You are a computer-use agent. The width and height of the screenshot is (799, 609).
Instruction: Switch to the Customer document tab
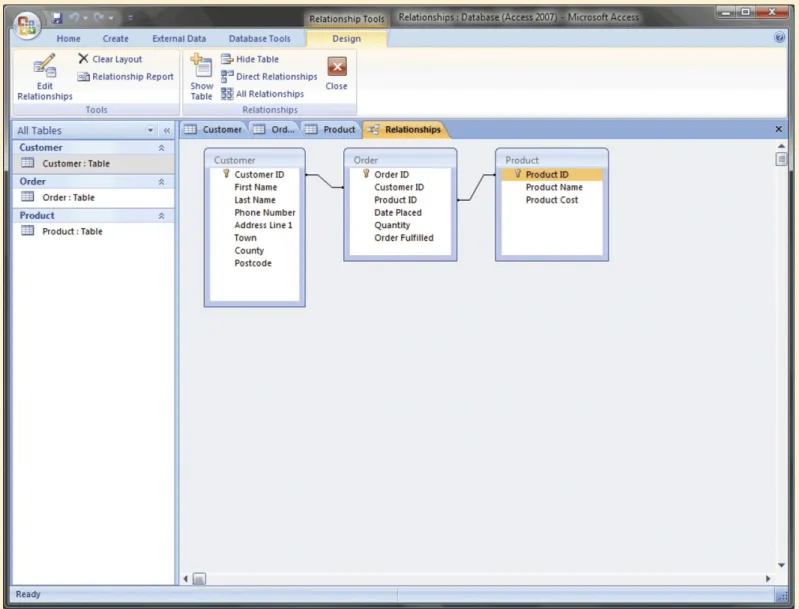(214, 129)
